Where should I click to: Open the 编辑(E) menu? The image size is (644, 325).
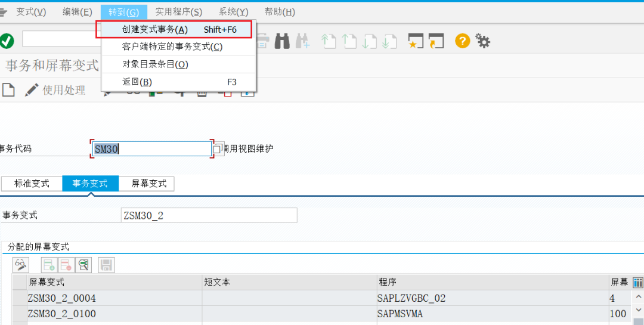pos(77,12)
